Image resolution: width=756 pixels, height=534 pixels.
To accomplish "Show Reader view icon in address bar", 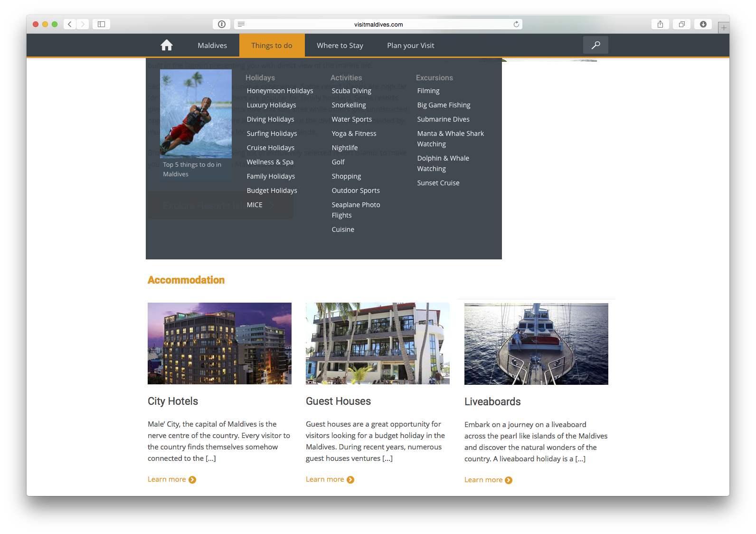I will point(241,24).
